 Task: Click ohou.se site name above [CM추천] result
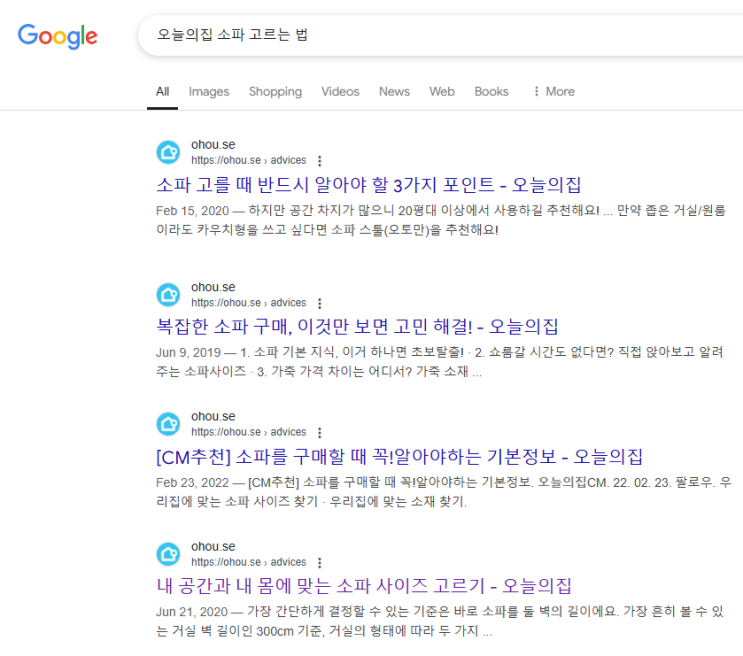click(213, 417)
